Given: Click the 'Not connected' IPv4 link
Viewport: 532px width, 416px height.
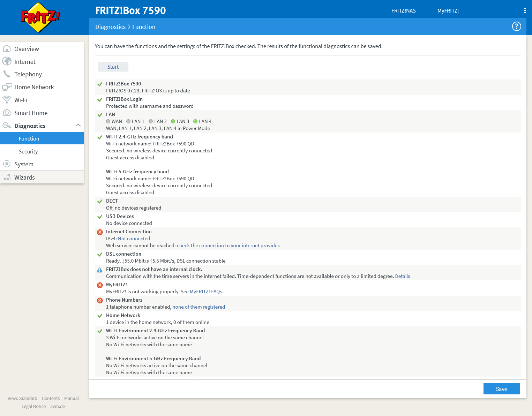Looking at the screenshot, I should 134,239.
